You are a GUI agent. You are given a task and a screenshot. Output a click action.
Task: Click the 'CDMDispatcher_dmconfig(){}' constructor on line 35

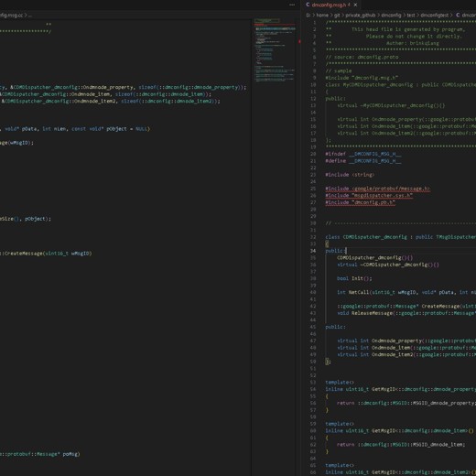pyautogui.click(x=374, y=258)
